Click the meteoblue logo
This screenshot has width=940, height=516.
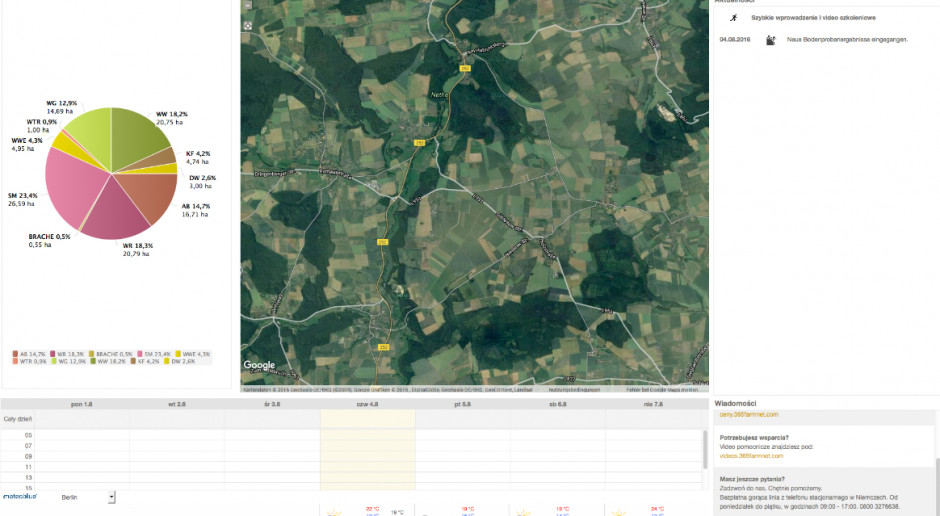[x=20, y=497]
